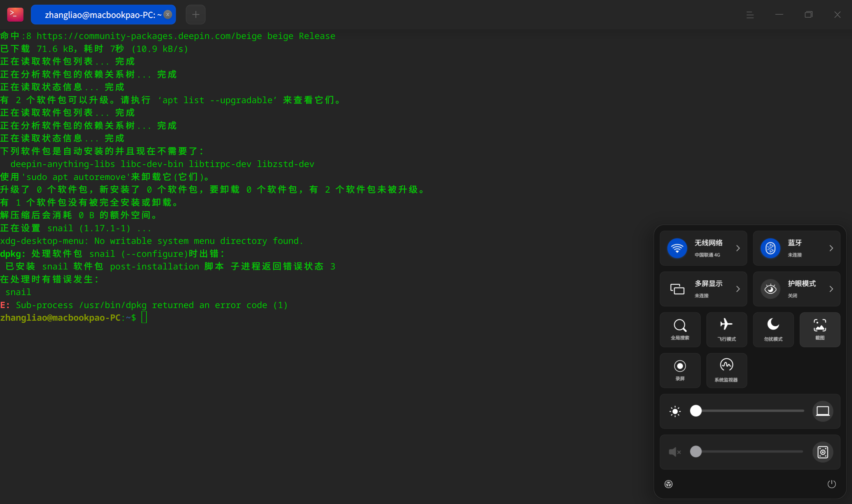Add a new terminal tab
This screenshot has width=852, height=504.
(x=196, y=15)
